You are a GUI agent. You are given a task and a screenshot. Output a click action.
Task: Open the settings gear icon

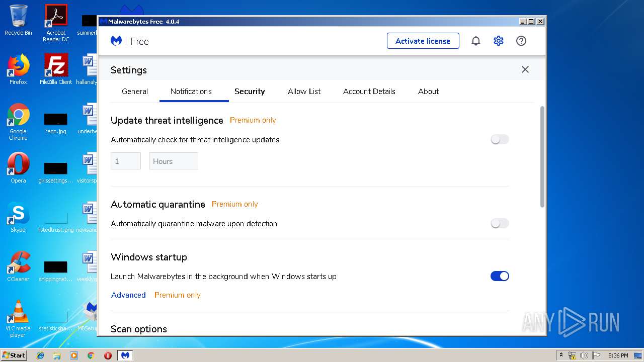coord(498,41)
